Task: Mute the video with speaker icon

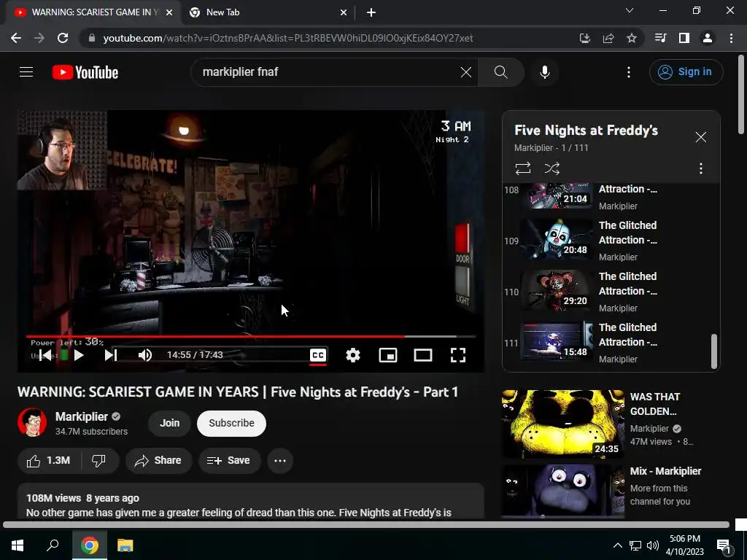Action: [x=145, y=355]
